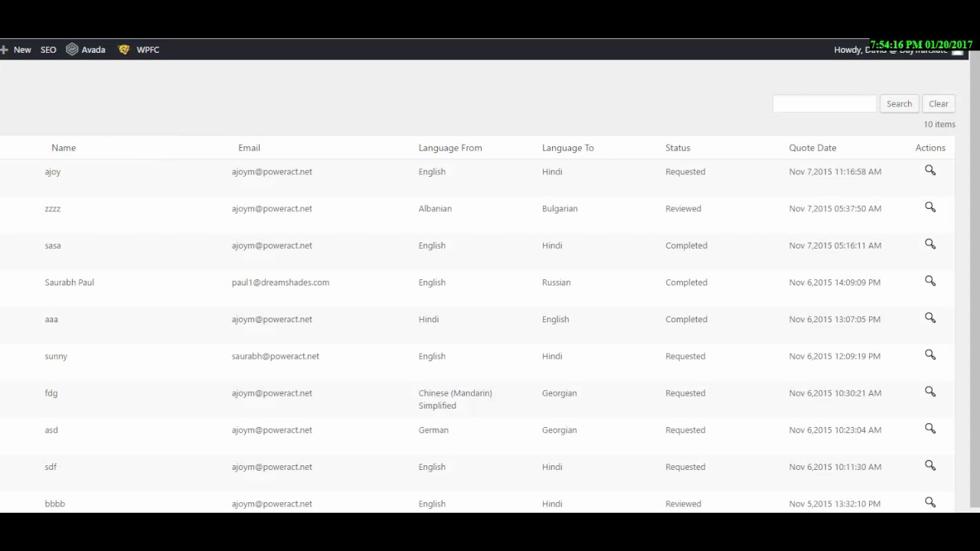Open the view magnifier for sasa row
The height and width of the screenshot is (551, 980).
click(x=930, y=244)
